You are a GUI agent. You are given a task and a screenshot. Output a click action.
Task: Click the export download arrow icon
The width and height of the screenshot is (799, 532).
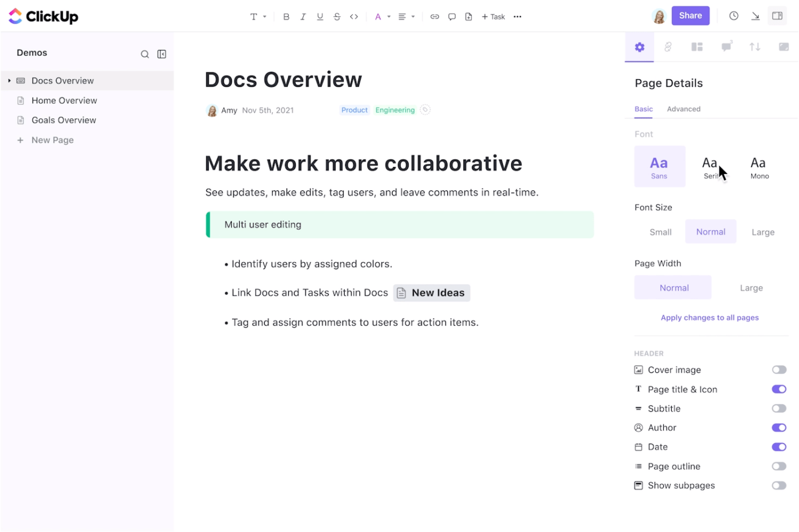click(755, 16)
